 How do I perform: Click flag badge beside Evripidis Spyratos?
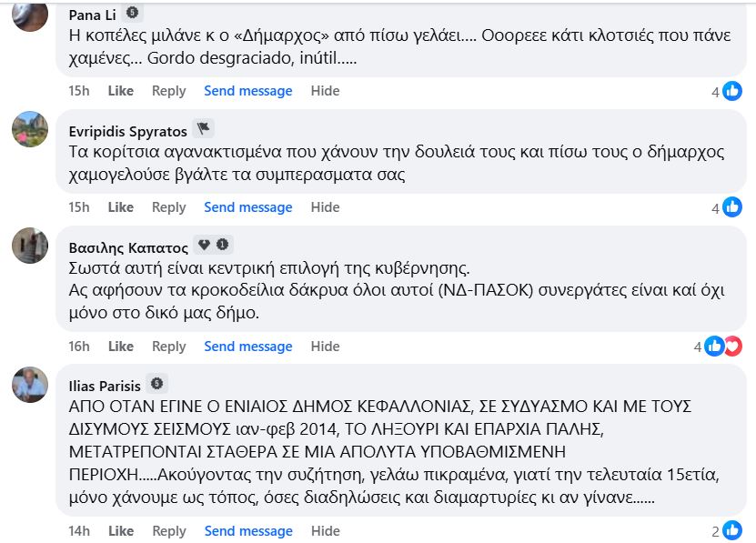coord(204,129)
